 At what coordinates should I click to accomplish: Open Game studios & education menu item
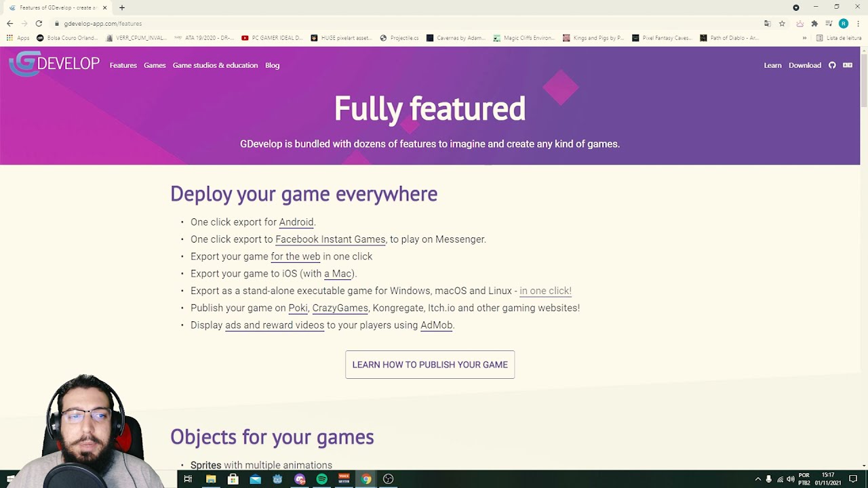[x=215, y=65]
